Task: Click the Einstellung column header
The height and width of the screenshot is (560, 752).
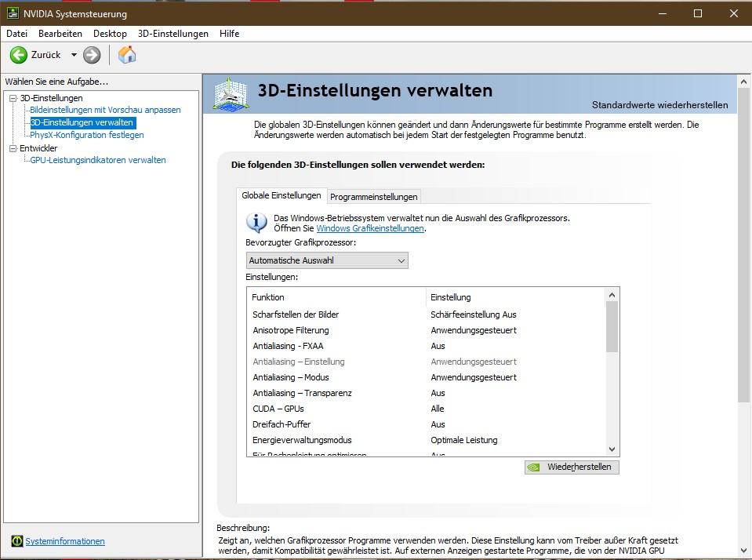Action: (515, 297)
